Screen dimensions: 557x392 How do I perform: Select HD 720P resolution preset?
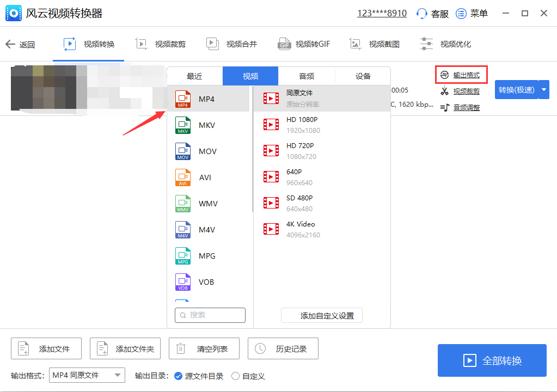322,151
